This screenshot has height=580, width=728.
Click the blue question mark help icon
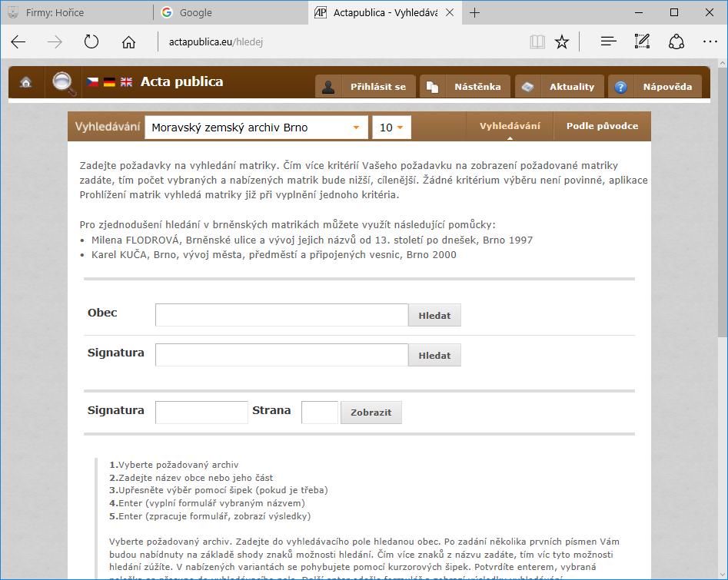620,87
